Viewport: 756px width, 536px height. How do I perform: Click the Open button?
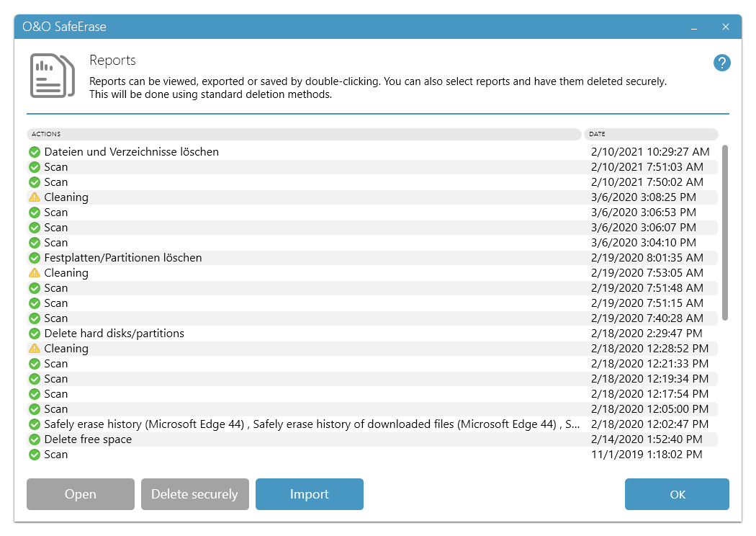80,494
